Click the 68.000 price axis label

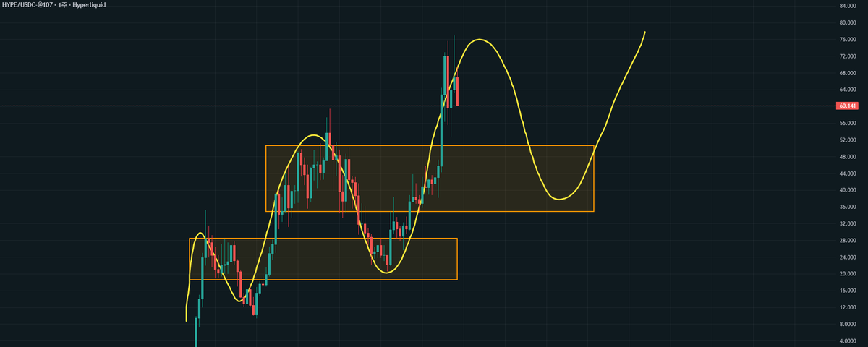coord(848,73)
